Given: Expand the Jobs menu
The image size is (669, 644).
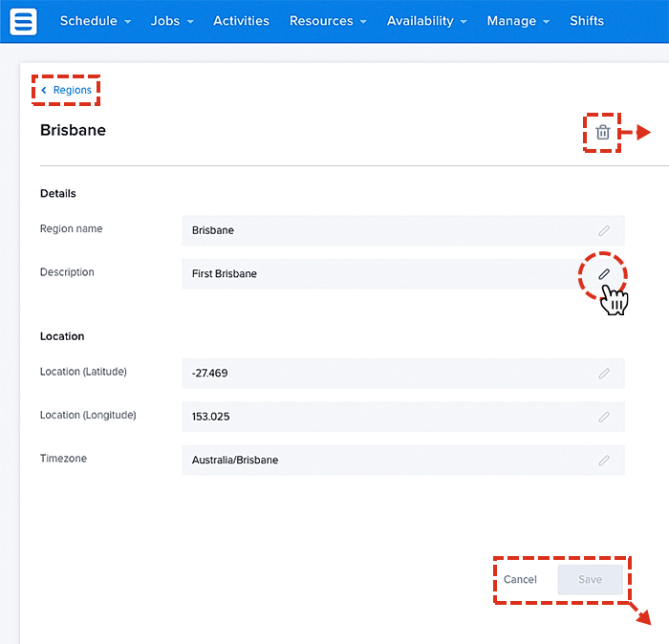Looking at the screenshot, I should coord(172,21).
